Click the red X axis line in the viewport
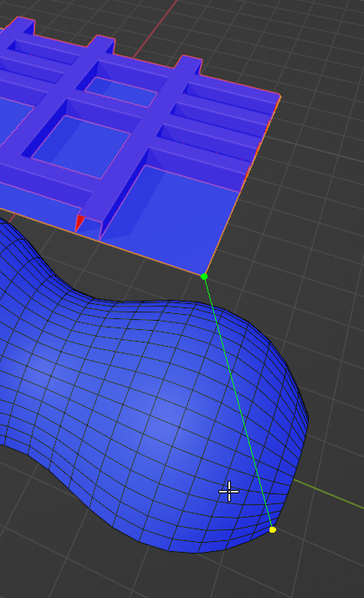Image resolution: width=364 pixels, height=598 pixels. pos(156,28)
